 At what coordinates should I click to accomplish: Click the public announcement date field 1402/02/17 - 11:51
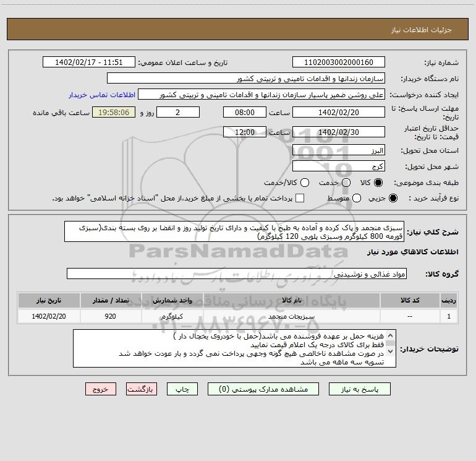pos(89,62)
